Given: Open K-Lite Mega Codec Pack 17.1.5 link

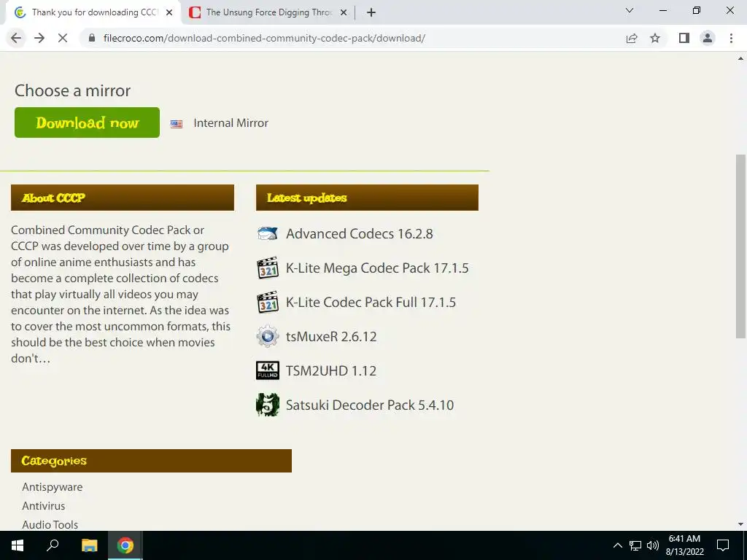Looking at the screenshot, I should click(377, 268).
